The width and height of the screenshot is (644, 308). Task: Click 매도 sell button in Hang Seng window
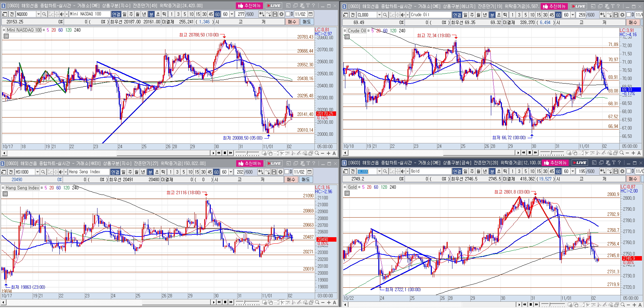click(x=306, y=179)
